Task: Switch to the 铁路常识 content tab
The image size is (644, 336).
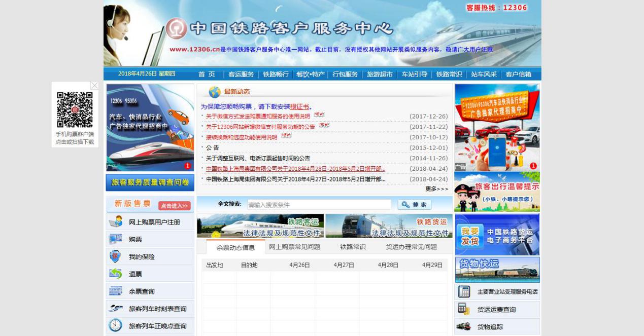Action: 353,247
